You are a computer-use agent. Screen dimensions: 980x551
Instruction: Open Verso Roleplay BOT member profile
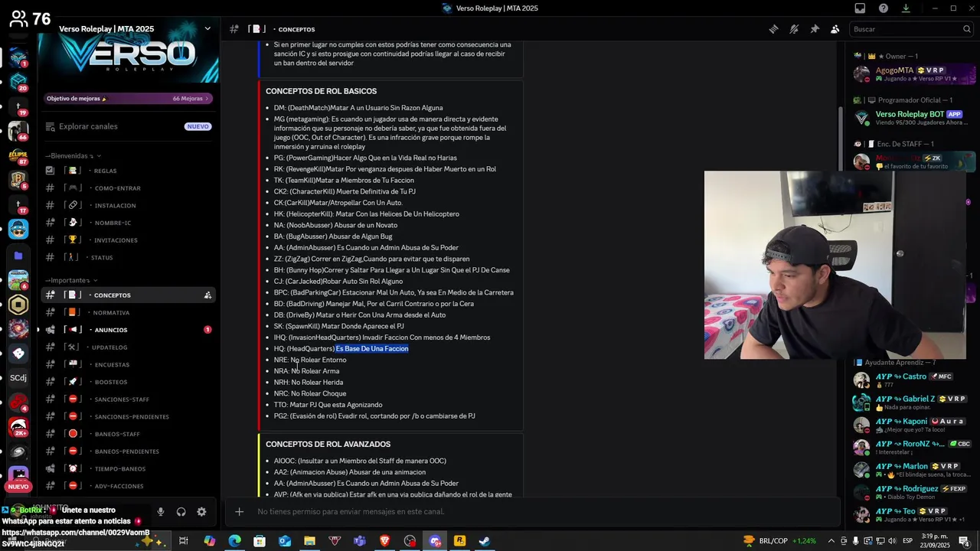(x=913, y=118)
